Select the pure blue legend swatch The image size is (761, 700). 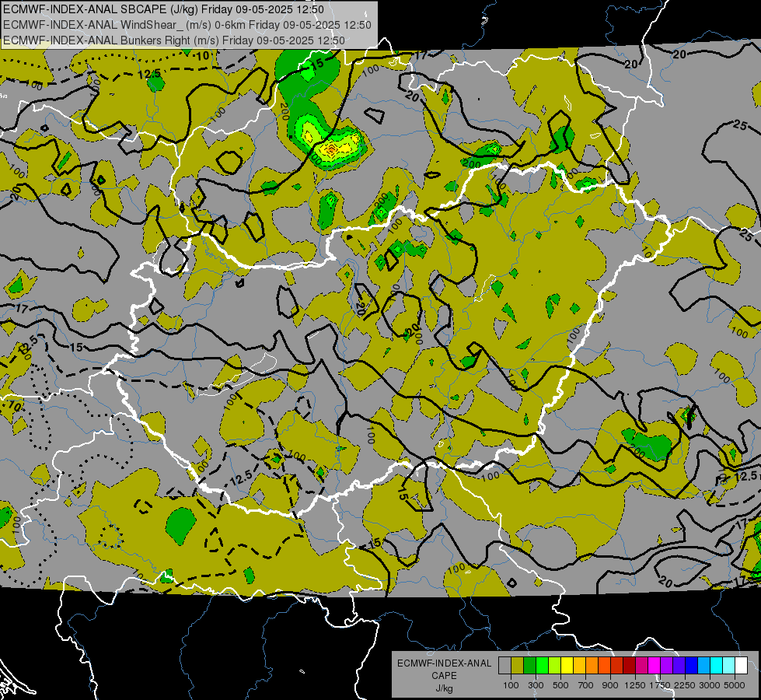pyautogui.click(x=691, y=666)
